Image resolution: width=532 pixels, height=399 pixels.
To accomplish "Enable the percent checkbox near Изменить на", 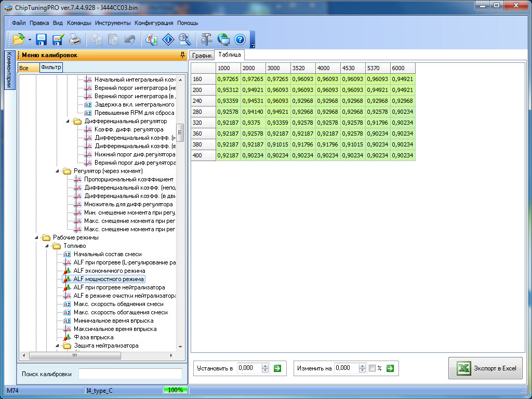I will [372, 368].
